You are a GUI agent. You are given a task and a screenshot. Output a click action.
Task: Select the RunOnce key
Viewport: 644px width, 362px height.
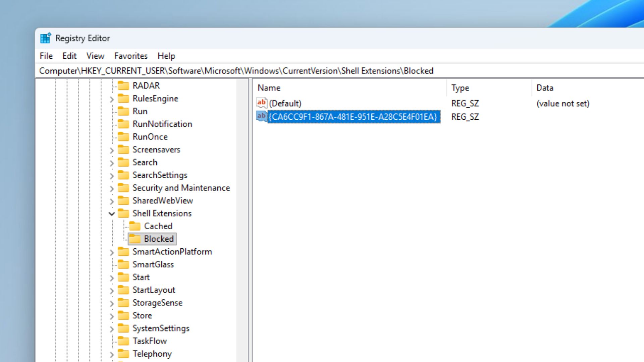pos(150,136)
